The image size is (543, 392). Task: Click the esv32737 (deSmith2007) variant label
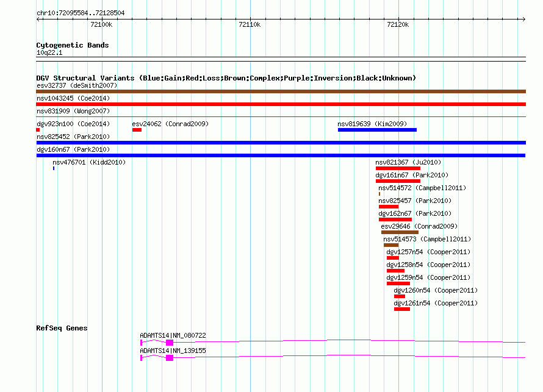click(x=77, y=85)
